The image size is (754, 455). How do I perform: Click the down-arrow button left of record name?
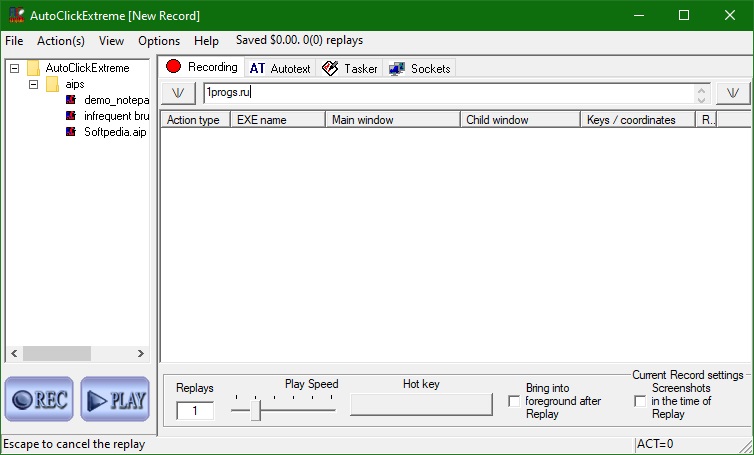[178, 93]
